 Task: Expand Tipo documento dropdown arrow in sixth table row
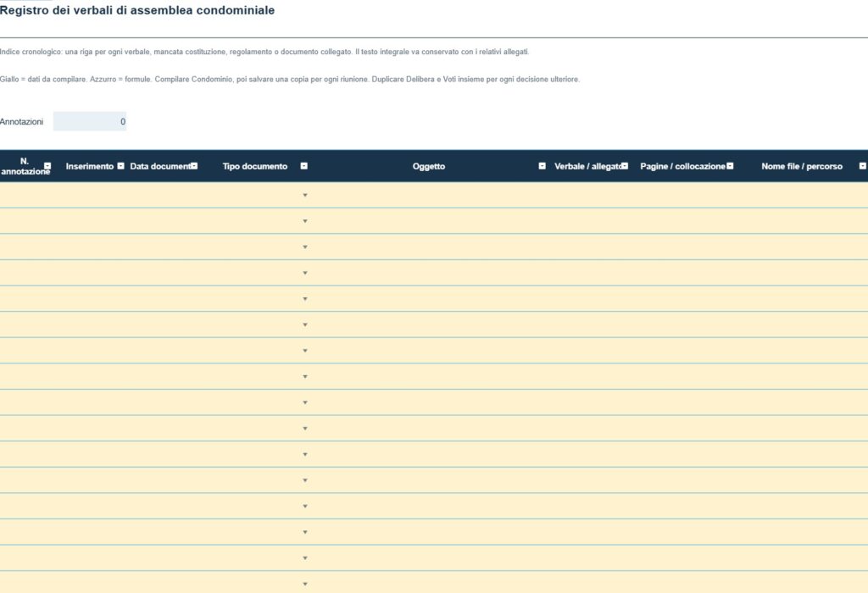click(x=305, y=325)
